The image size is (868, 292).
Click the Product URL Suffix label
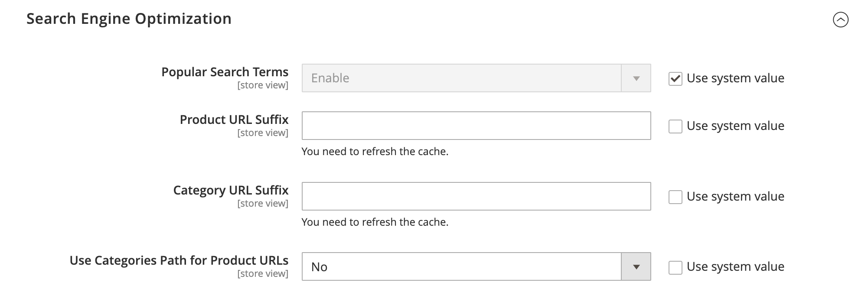click(235, 119)
